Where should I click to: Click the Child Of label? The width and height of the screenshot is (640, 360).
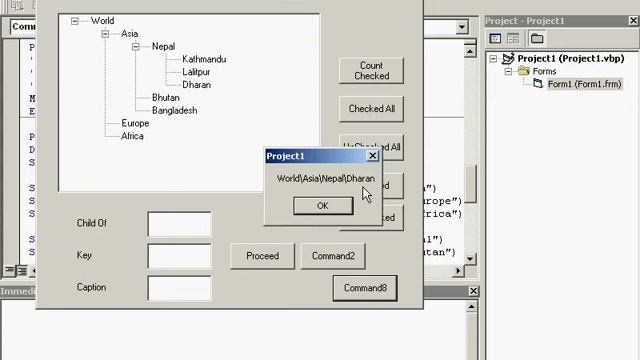pyautogui.click(x=91, y=223)
